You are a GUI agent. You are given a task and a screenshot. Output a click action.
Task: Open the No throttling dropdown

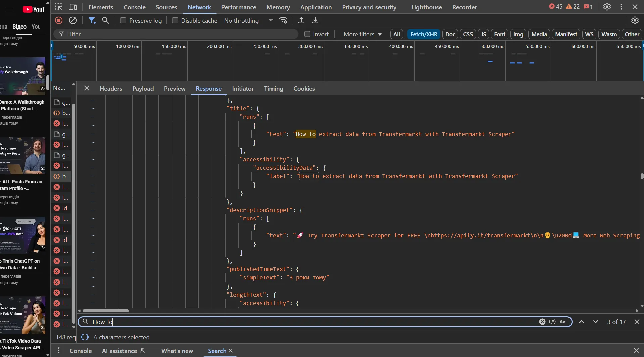[248, 20]
